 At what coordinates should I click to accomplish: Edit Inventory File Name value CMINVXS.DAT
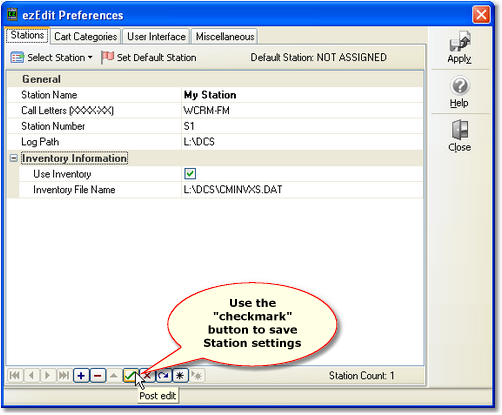click(x=302, y=190)
